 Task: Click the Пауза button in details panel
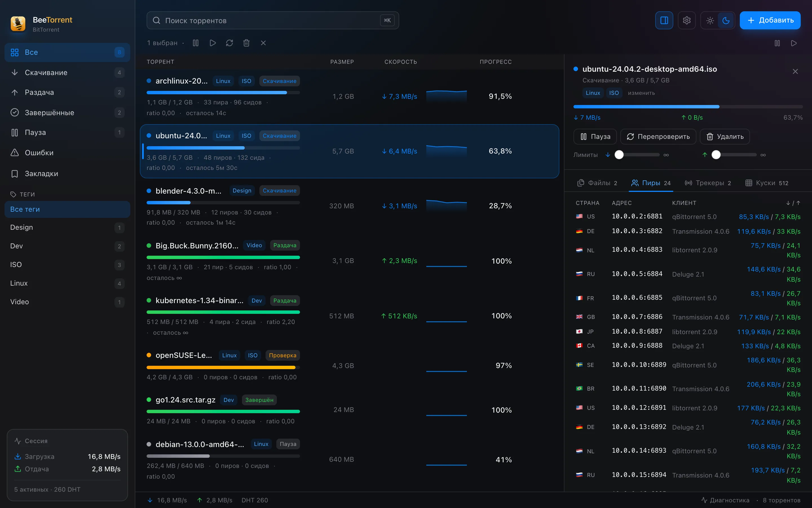[595, 137]
